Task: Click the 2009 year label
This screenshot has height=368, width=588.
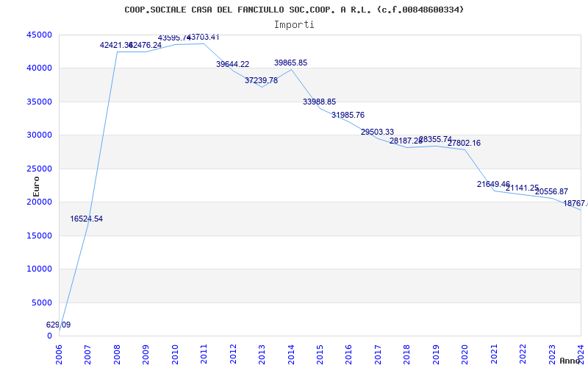Action: click(x=146, y=354)
